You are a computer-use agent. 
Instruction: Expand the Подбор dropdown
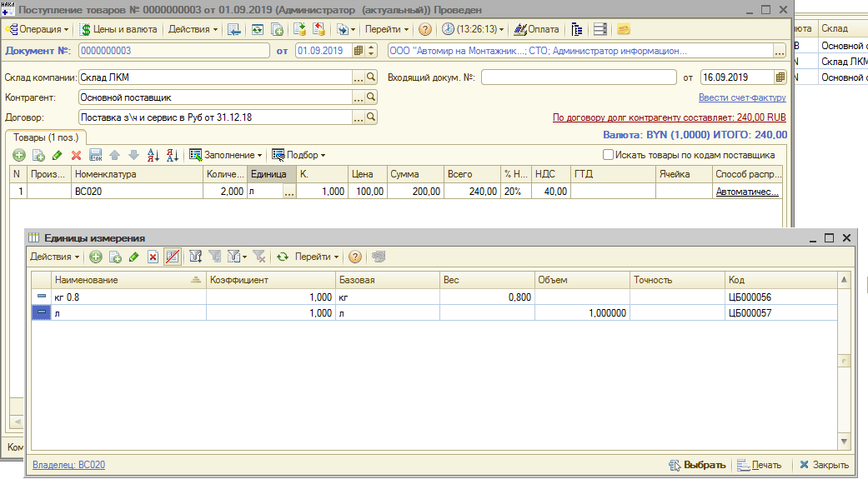(299, 156)
